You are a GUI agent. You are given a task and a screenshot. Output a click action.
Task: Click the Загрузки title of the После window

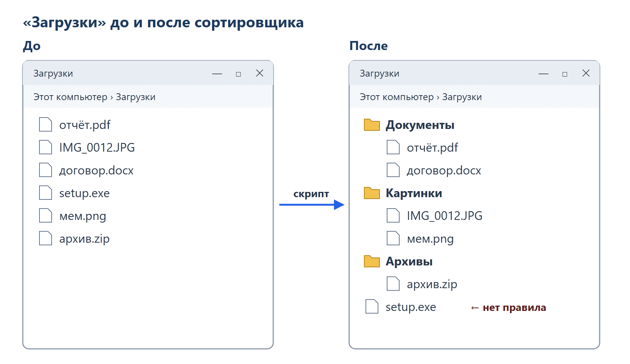tap(380, 74)
